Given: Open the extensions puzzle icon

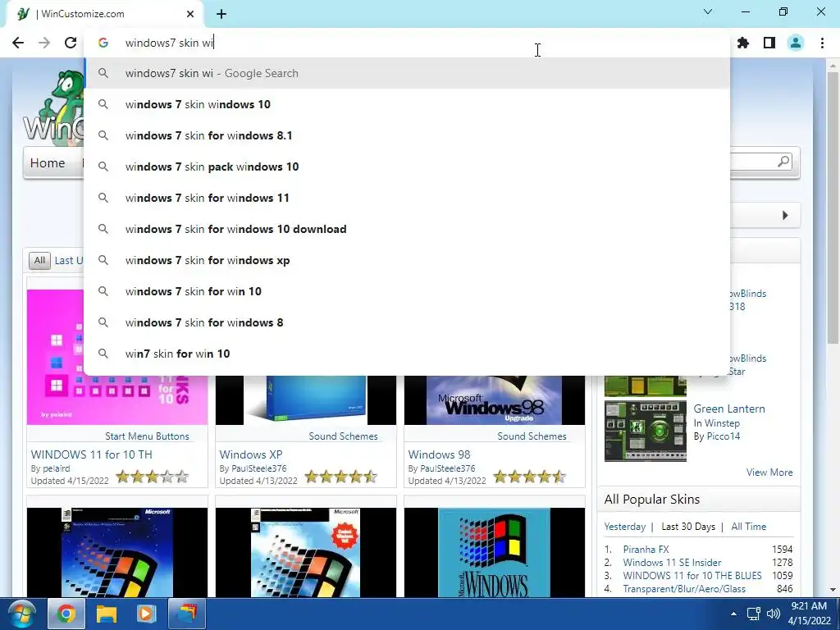Looking at the screenshot, I should click(743, 43).
